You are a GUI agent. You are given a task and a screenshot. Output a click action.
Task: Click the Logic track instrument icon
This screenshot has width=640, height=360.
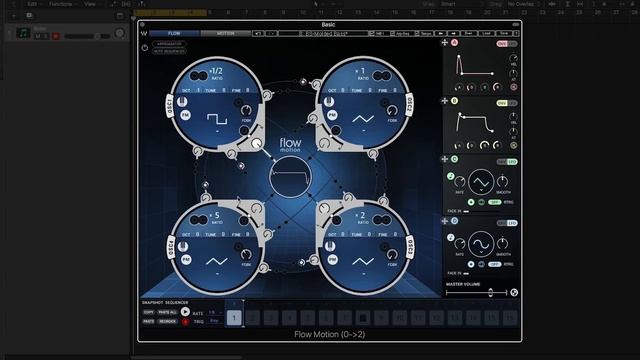(x=23, y=33)
